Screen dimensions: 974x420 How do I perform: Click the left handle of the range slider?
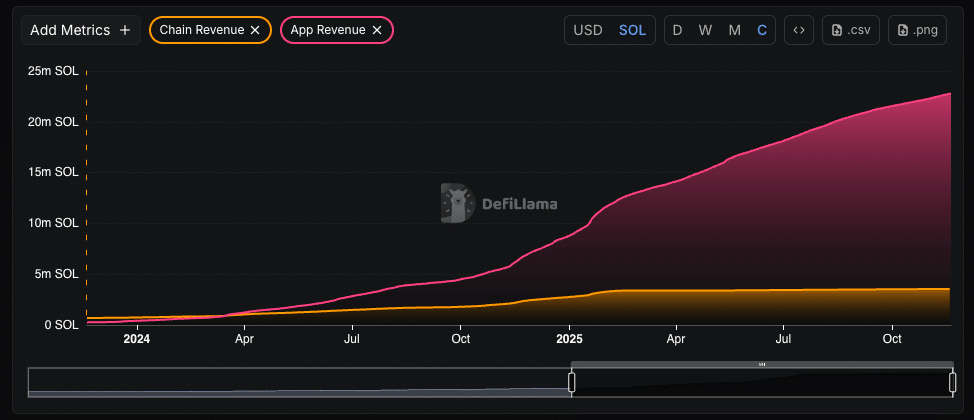pyautogui.click(x=572, y=382)
